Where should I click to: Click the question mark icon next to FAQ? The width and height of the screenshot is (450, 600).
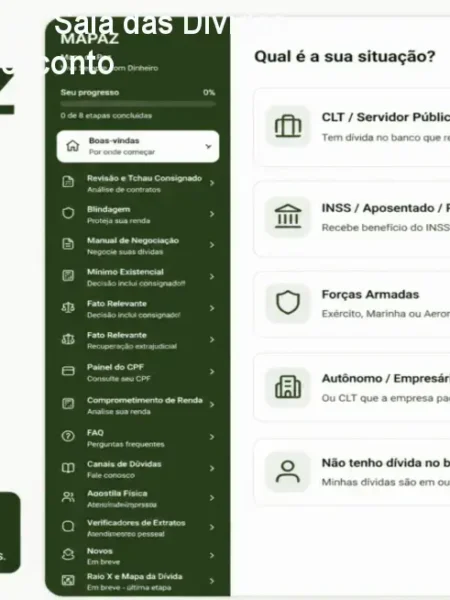click(68, 436)
